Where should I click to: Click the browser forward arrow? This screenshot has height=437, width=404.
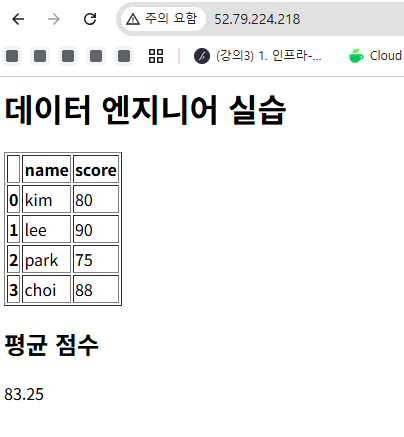click(54, 19)
